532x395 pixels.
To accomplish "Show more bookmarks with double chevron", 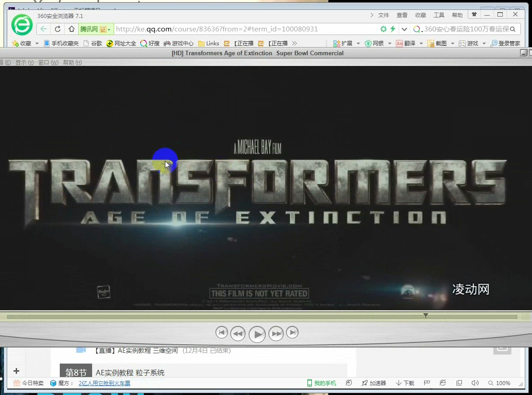I will click(294, 44).
